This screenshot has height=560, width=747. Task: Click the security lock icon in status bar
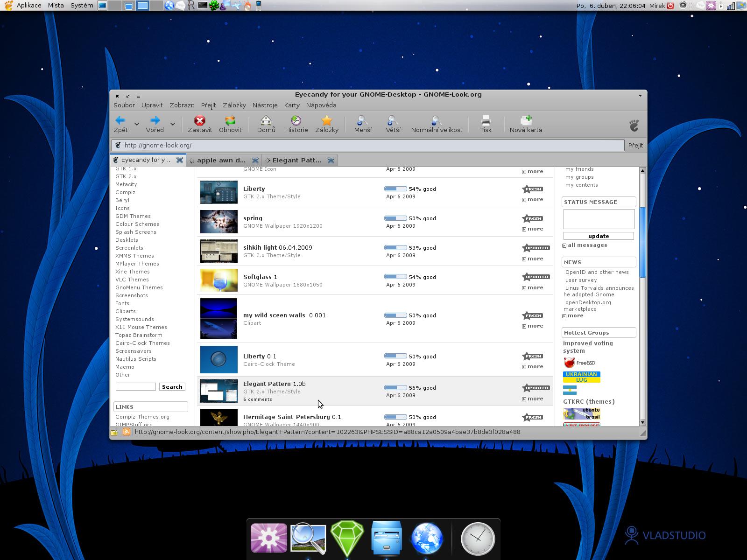(114, 432)
